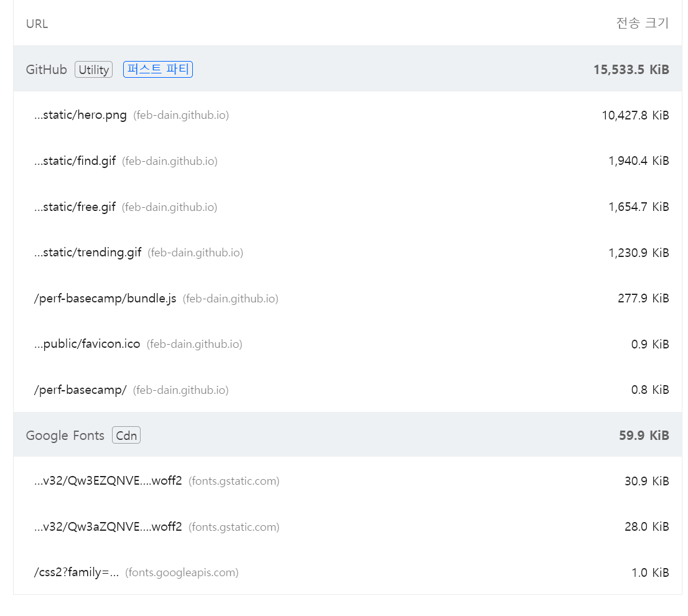Click the 59.9 KiB Google Fonts total
This screenshot has width=688, height=616.
click(x=644, y=435)
